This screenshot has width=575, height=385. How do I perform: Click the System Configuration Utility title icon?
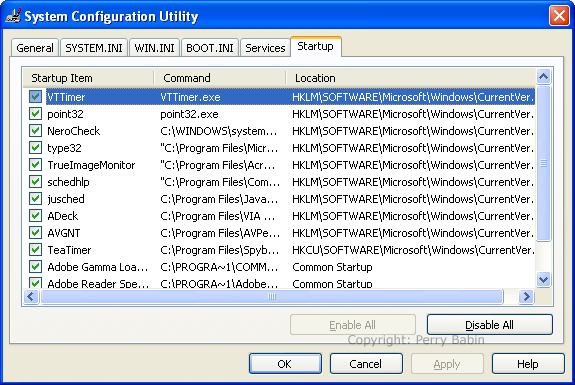tap(14, 16)
